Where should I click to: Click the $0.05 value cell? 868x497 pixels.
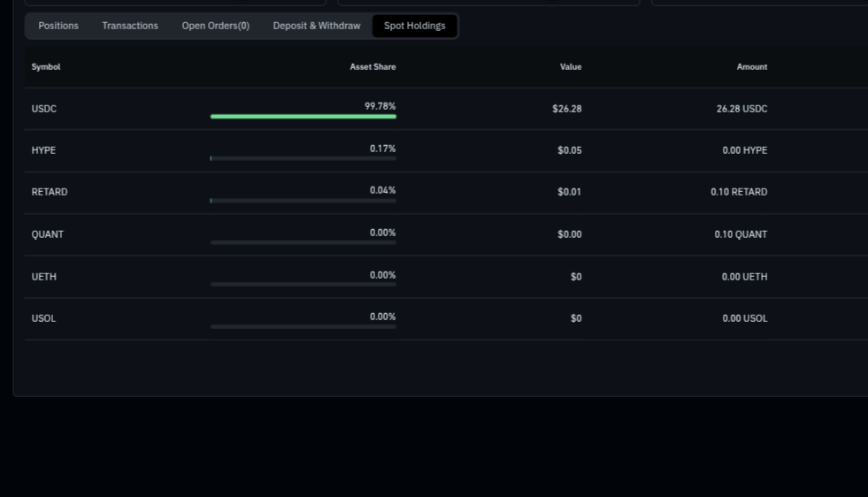coord(570,150)
